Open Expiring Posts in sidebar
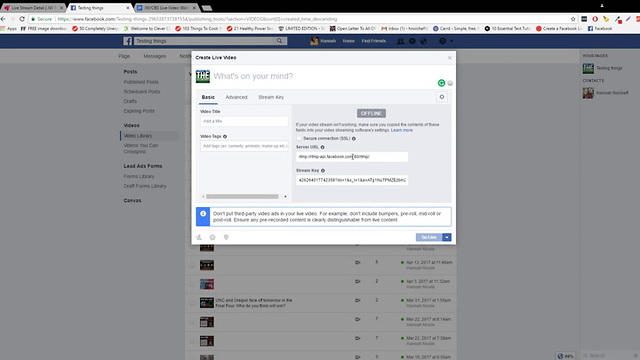640x360 pixels. point(139,111)
